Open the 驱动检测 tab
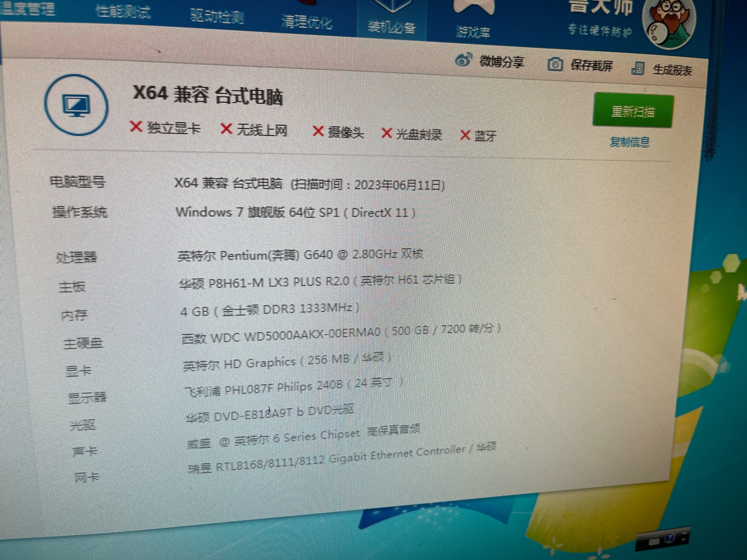 217,16
